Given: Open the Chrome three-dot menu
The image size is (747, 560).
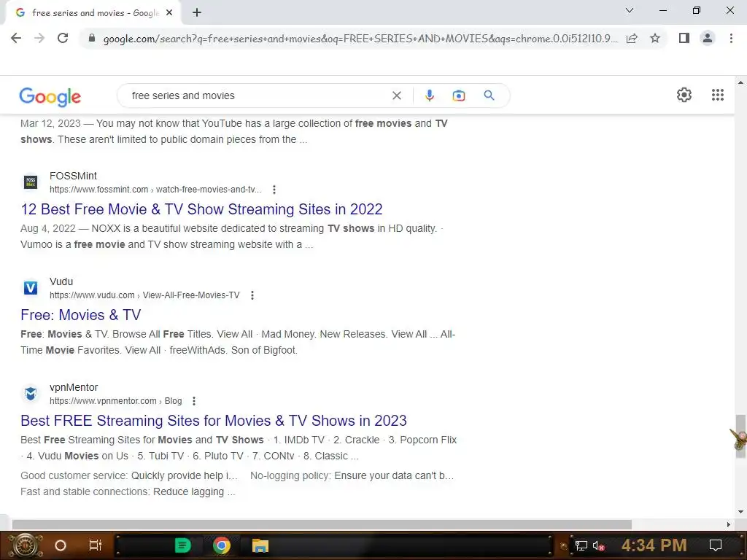Looking at the screenshot, I should click(731, 38).
